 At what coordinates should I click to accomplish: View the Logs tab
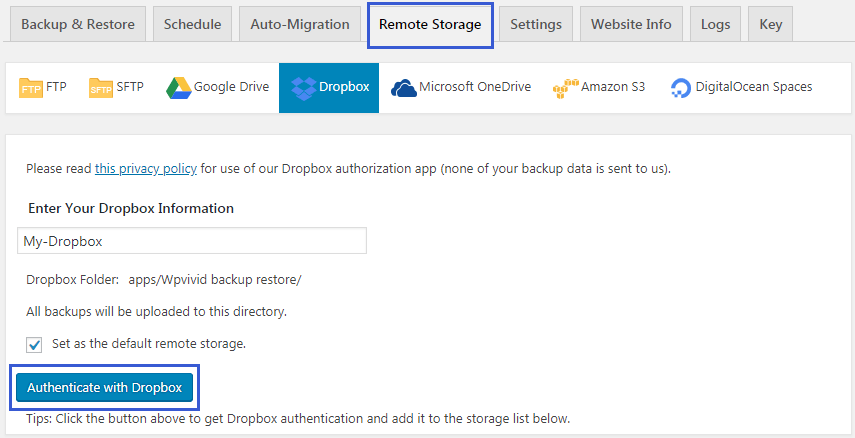coord(715,25)
